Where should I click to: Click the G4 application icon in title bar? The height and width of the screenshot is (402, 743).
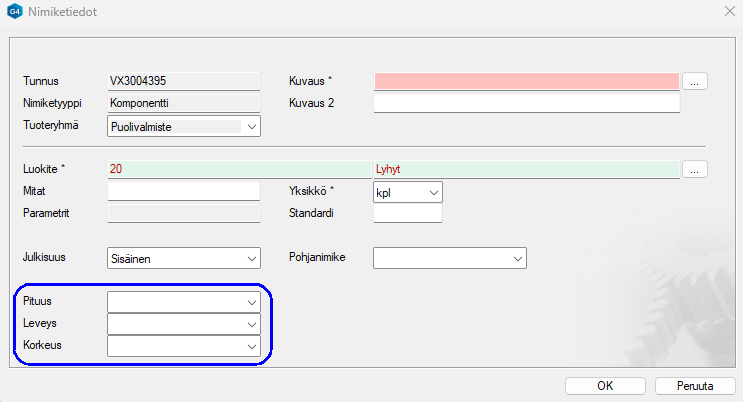pyautogui.click(x=15, y=14)
